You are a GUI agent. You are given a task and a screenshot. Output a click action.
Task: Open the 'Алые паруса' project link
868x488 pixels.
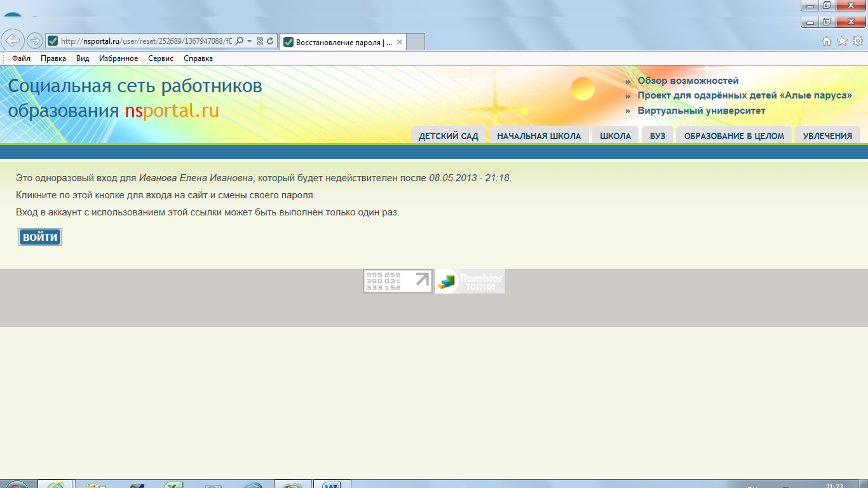(745, 95)
